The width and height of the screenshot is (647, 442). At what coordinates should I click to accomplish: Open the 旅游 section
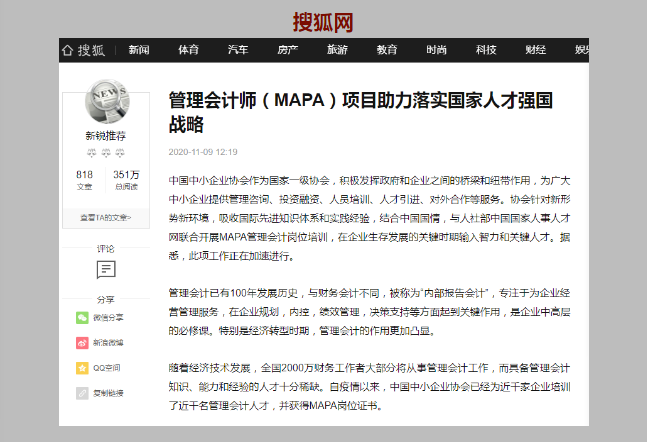[x=337, y=50]
